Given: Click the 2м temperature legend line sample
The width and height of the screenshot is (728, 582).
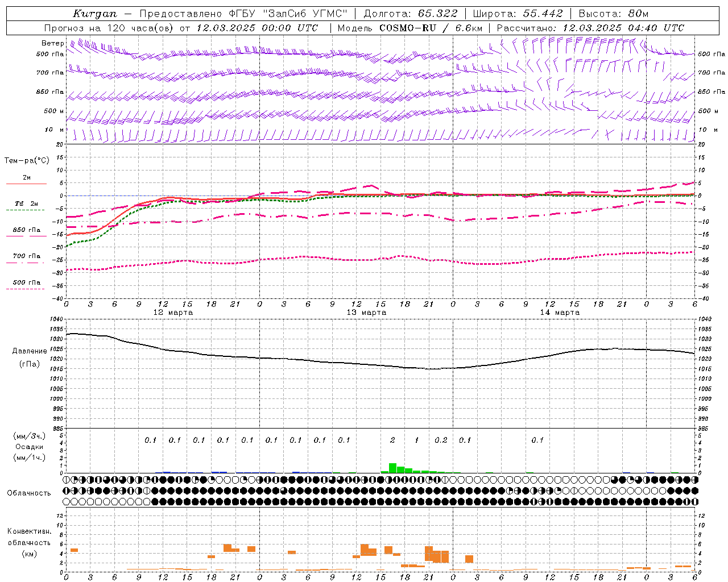Looking at the screenshot, I should (x=26, y=184).
